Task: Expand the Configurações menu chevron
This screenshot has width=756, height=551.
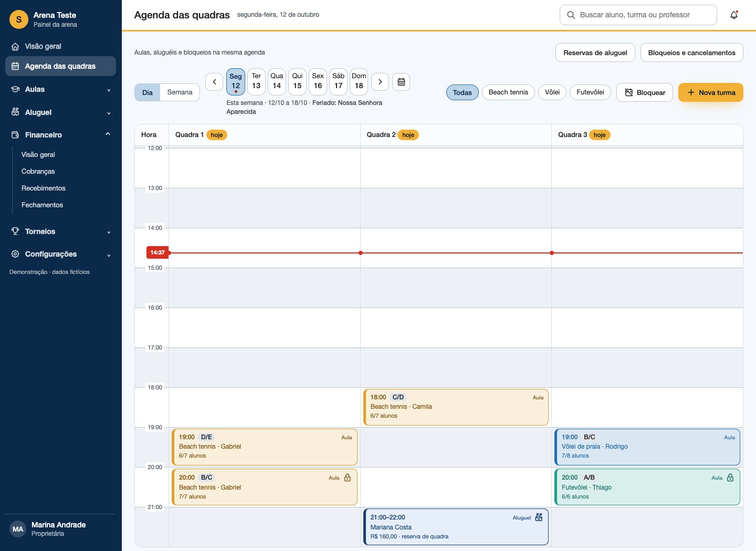Action: point(109,255)
